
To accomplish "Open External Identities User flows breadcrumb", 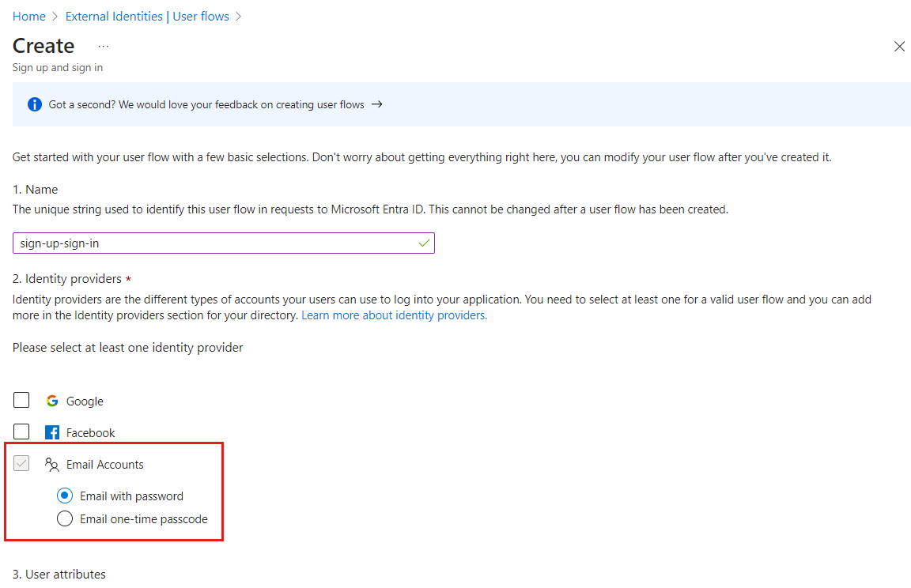I will (x=147, y=16).
